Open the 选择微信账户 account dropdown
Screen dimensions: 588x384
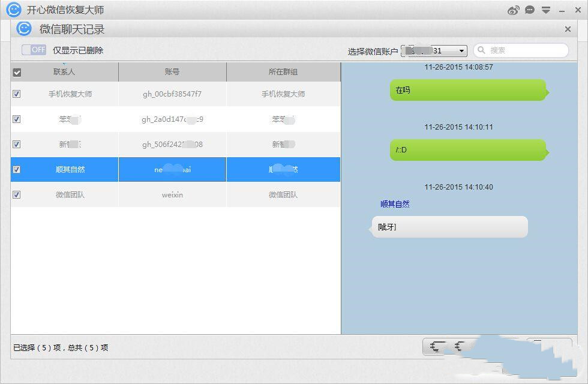pos(434,50)
